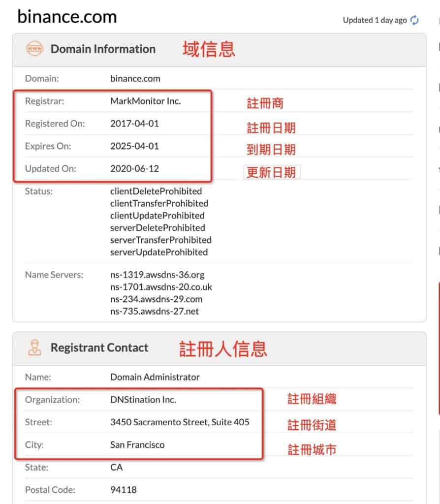The image size is (440, 504).
Task: Click status serverTransferProhibited
Action: [161, 240]
